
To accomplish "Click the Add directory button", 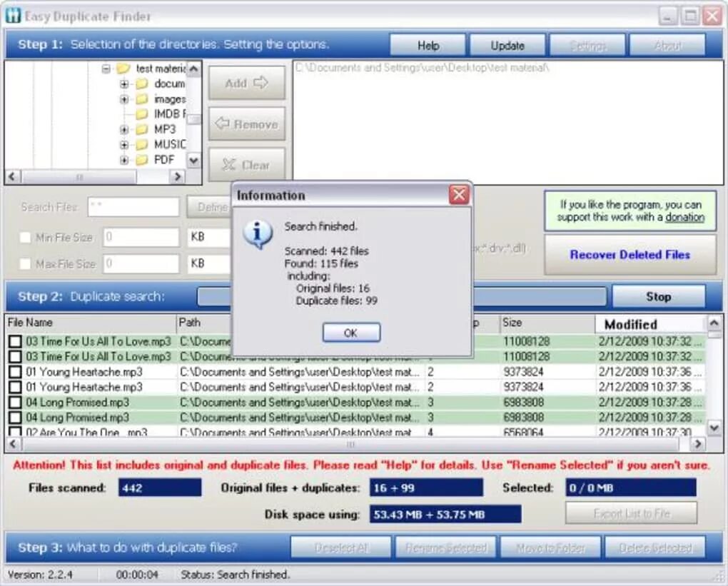I will (x=246, y=83).
